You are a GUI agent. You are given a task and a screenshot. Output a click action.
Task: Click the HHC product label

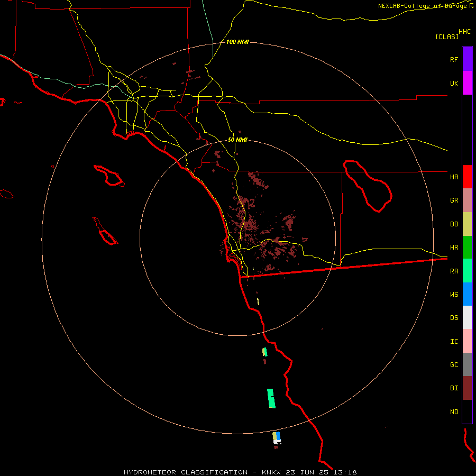464,32
